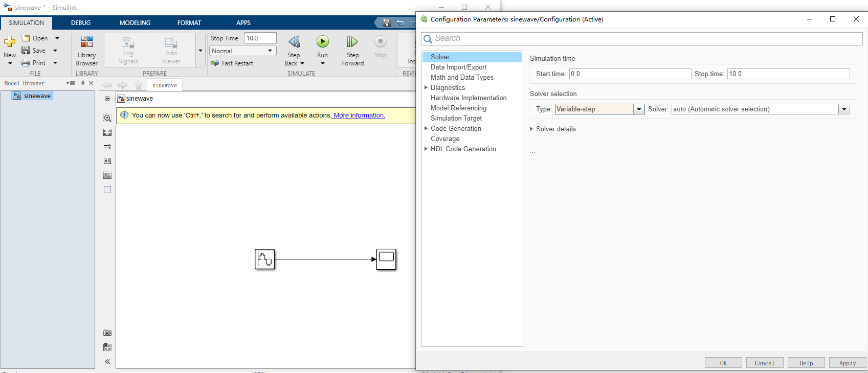Click the Hide/Show Explorer Bar icon

[x=107, y=99]
